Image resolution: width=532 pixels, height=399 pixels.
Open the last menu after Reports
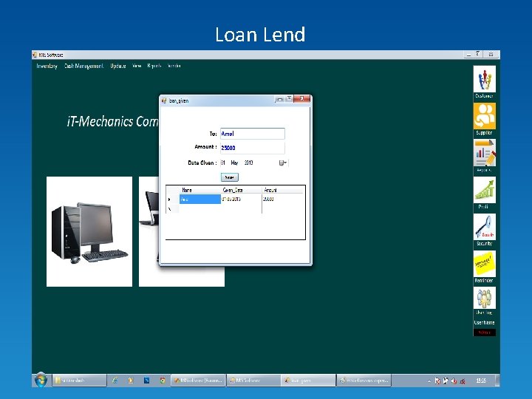tap(174, 66)
